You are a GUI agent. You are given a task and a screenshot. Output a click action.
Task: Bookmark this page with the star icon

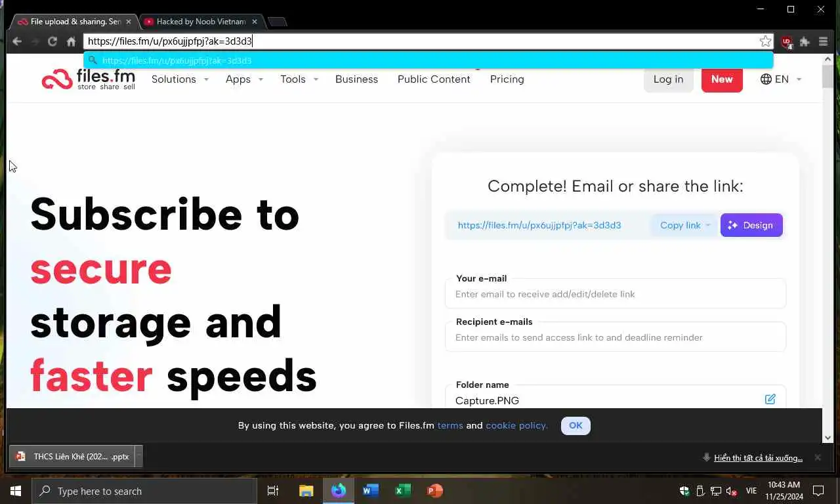point(765,41)
